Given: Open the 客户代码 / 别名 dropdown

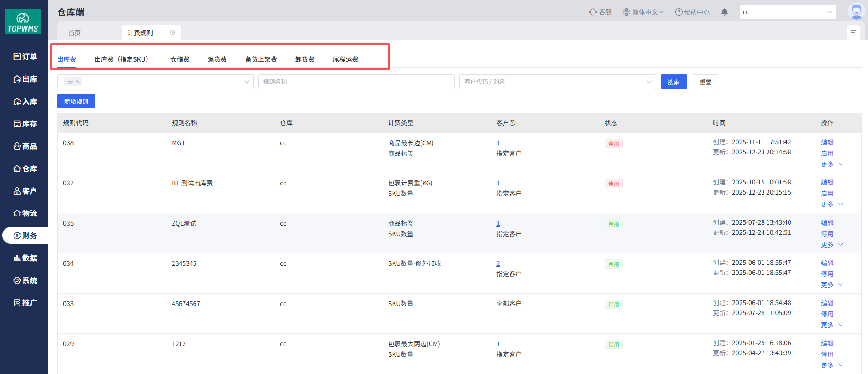Looking at the screenshot, I should pos(557,82).
